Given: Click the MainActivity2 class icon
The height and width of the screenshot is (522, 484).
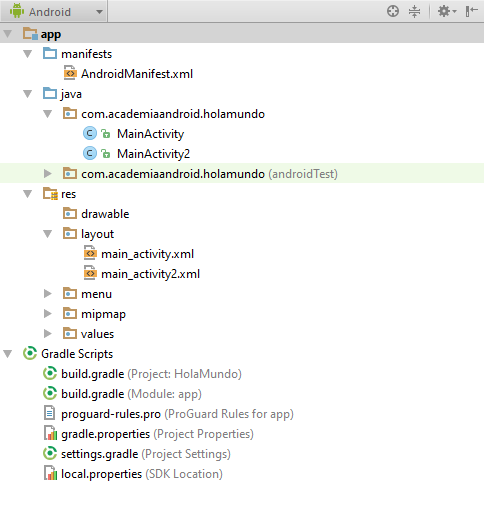Looking at the screenshot, I should [x=89, y=153].
